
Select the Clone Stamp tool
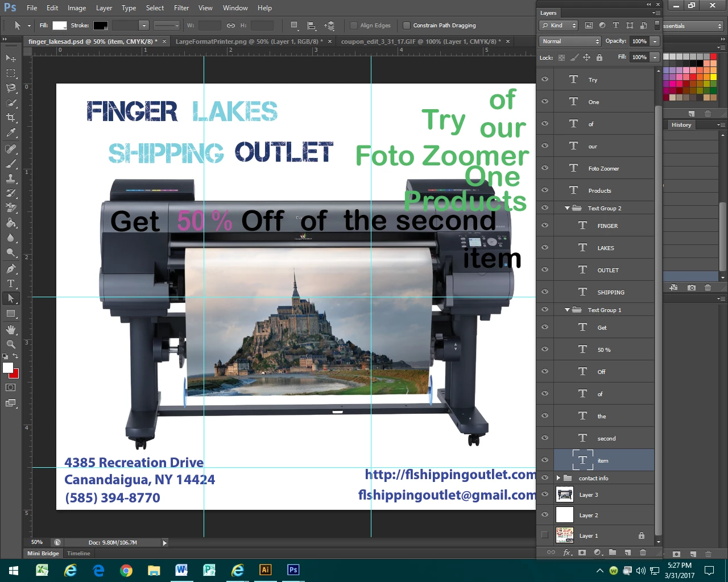pos(11,178)
